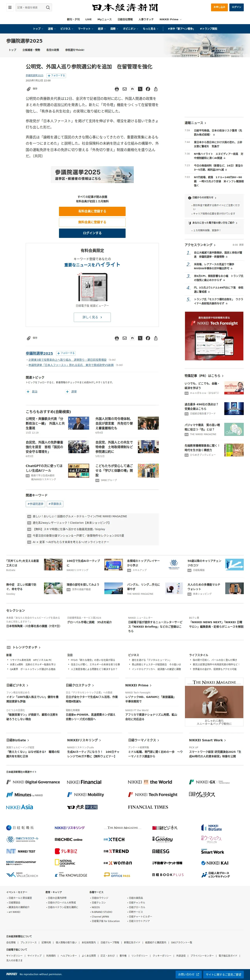
Task: Open the hamburger menu icon
Action: click(10, 7)
